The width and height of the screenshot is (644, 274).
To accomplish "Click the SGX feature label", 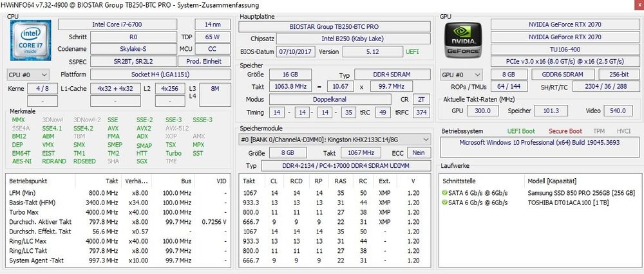I will tap(142, 161).
